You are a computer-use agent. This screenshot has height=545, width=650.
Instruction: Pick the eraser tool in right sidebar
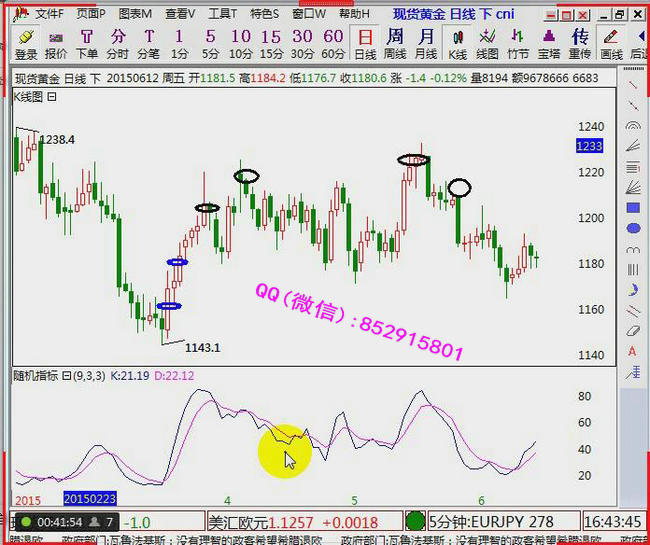coord(632,331)
